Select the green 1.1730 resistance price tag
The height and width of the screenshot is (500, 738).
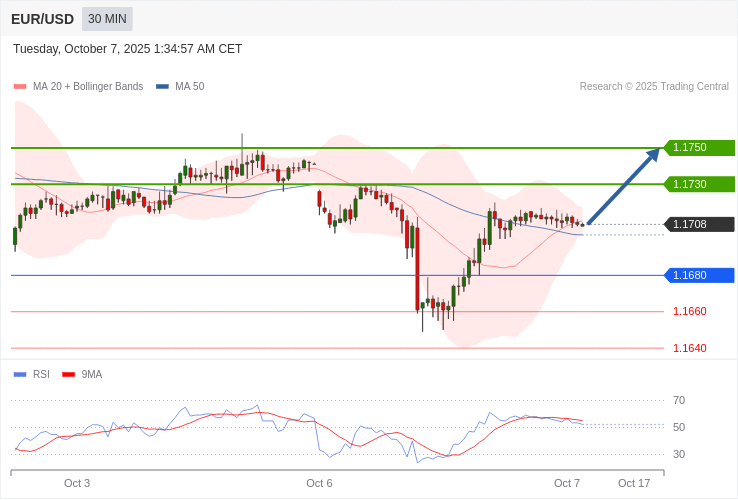click(698, 184)
